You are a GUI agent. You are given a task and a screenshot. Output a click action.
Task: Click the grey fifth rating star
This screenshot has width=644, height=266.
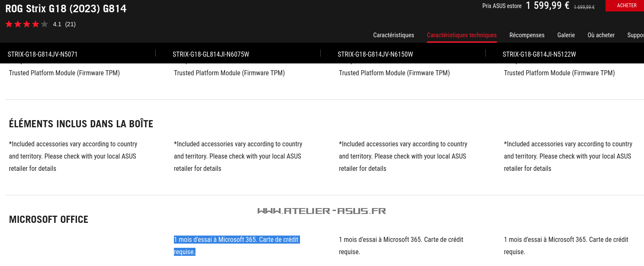click(44, 24)
